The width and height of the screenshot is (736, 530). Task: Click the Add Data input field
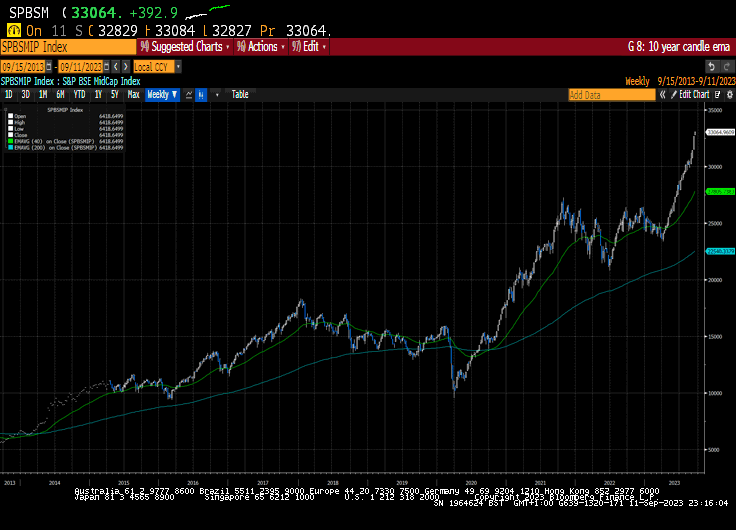(612, 95)
